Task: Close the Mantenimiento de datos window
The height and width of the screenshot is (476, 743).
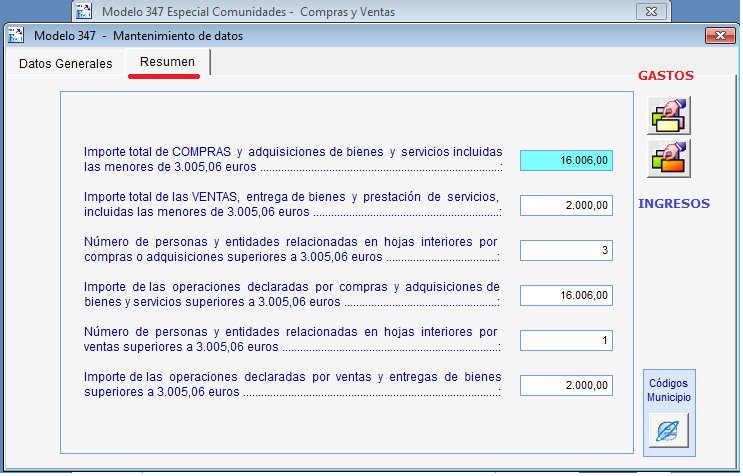Action: point(718,36)
